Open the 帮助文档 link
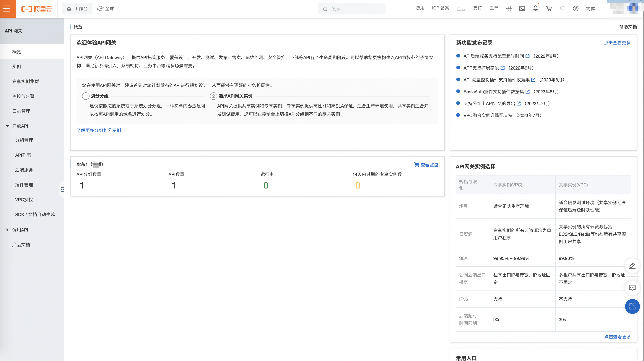 [627, 27]
